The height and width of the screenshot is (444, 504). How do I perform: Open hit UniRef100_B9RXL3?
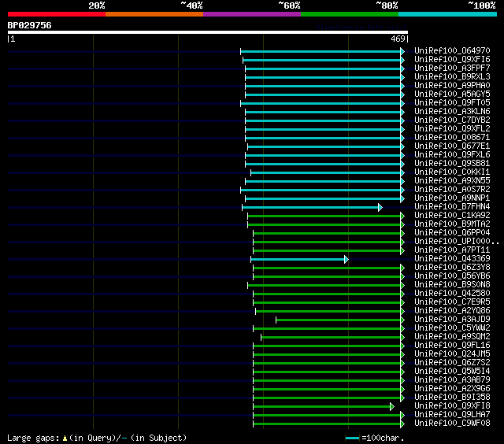coord(452,77)
